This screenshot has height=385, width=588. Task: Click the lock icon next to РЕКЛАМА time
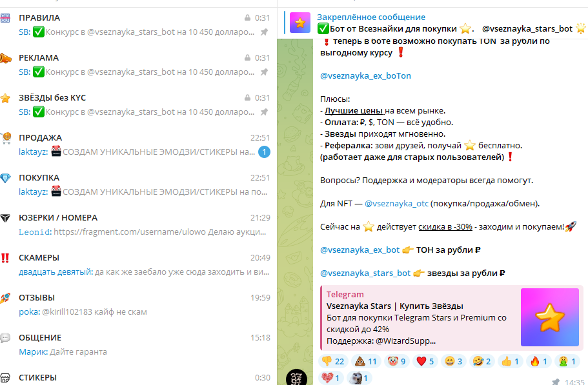[247, 57]
